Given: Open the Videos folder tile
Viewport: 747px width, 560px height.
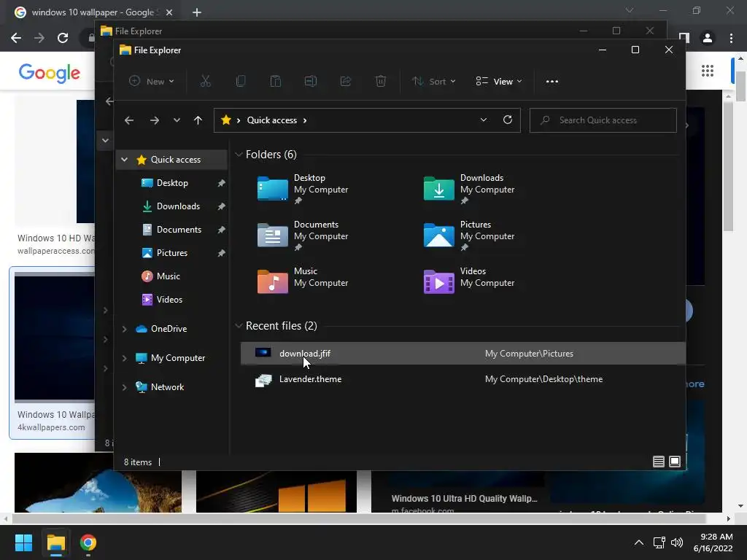Looking at the screenshot, I should [x=469, y=281].
